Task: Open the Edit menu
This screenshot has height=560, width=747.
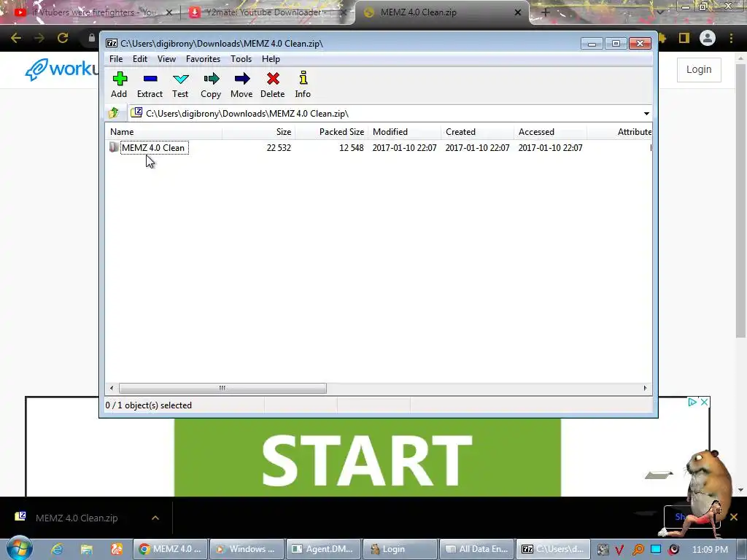Action: pyautogui.click(x=139, y=59)
